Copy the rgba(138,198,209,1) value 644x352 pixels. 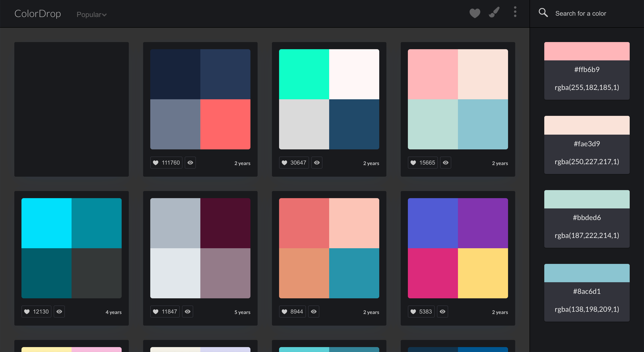point(587,309)
